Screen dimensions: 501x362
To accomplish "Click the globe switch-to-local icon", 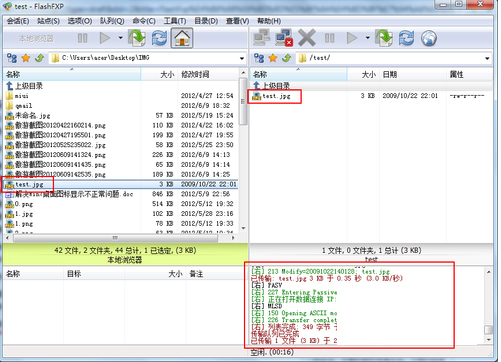I will point(429,38).
